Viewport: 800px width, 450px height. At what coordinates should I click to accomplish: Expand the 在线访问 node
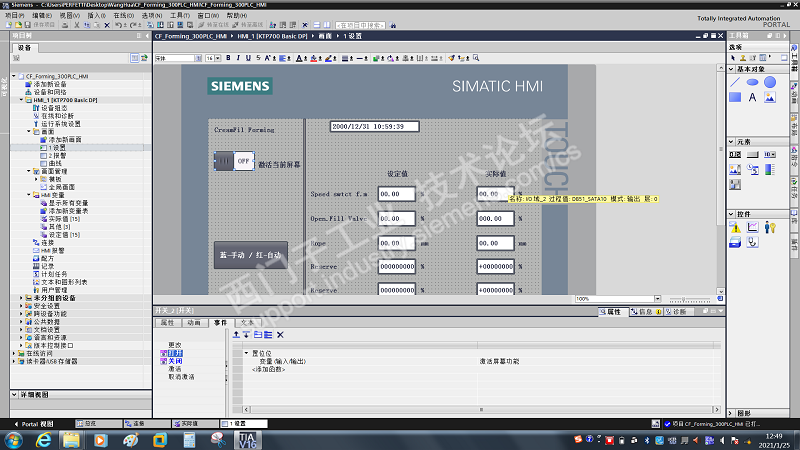tap(14, 354)
